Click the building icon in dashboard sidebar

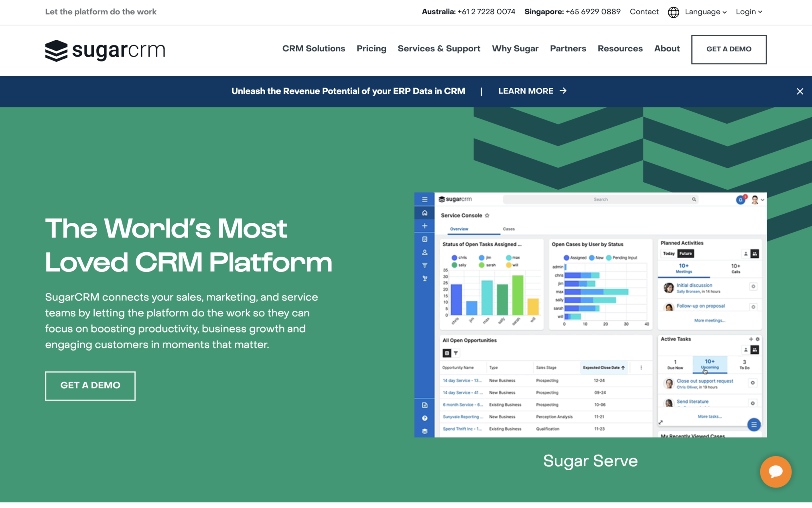click(424, 239)
